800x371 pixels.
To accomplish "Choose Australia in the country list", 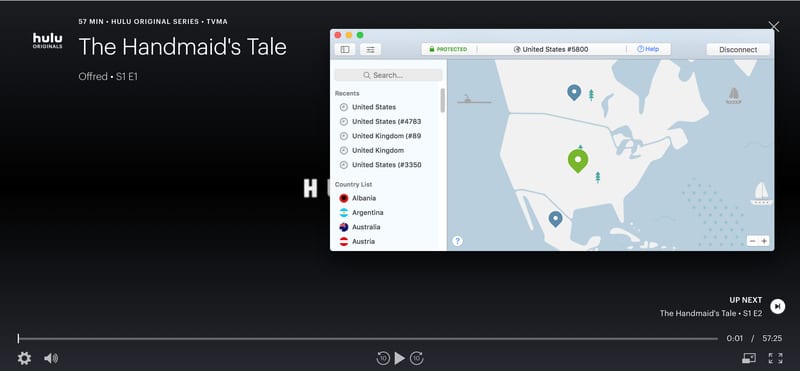I will pos(366,227).
